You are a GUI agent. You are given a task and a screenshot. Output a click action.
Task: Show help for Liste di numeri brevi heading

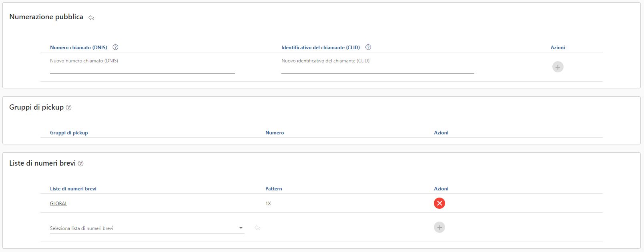coord(80,164)
